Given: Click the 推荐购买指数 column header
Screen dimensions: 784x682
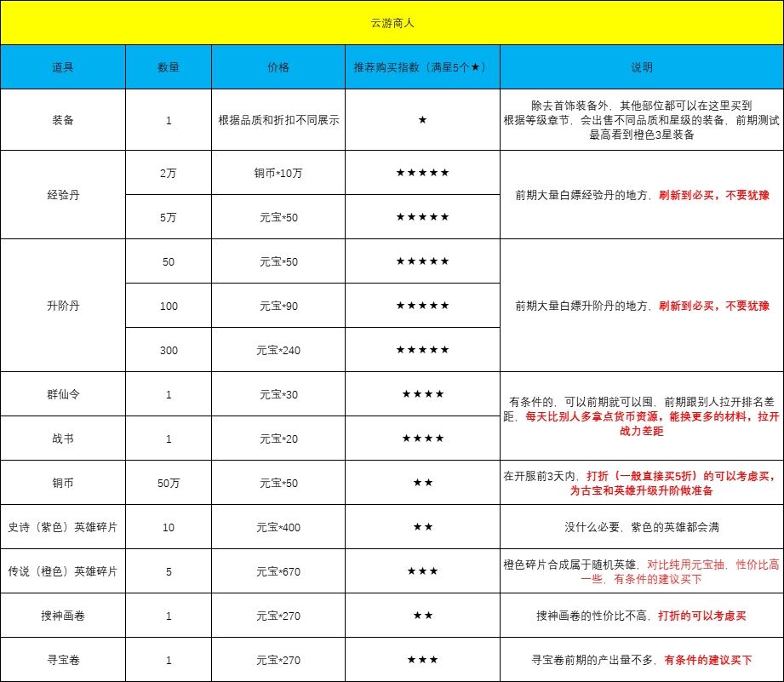Looking at the screenshot, I should [422, 67].
